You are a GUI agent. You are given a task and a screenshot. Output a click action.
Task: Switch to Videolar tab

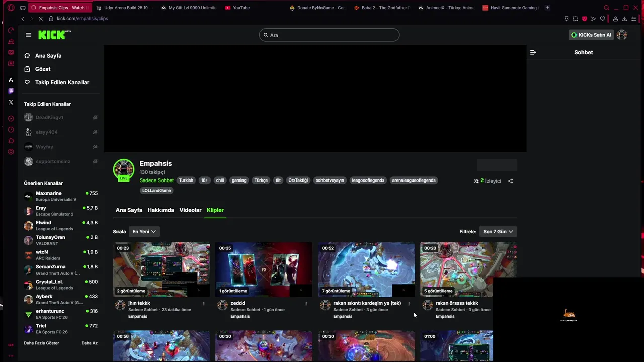coord(190,210)
